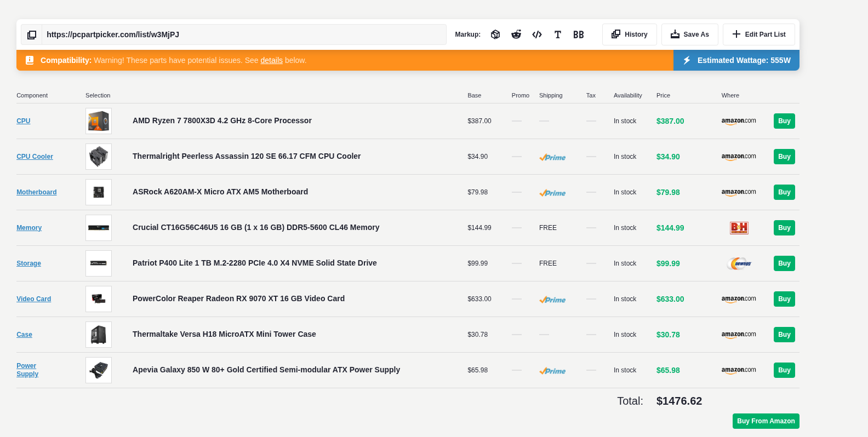Image resolution: width=868 pixels, height=437 pixels.
Task: Select the plain text markup icon
Action: (558, 34)
